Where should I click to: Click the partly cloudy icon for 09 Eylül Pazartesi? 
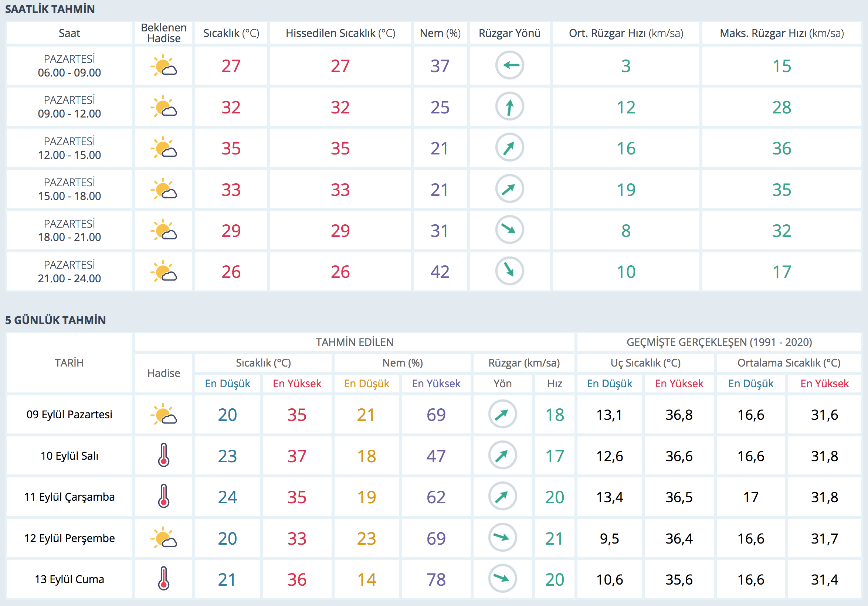[x=164, y=414]
